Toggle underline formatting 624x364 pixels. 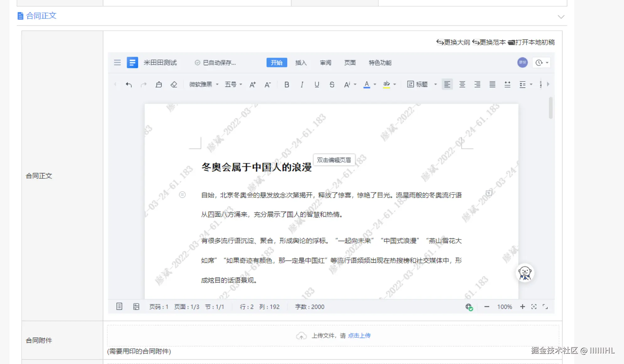click(x=317, y=84)
